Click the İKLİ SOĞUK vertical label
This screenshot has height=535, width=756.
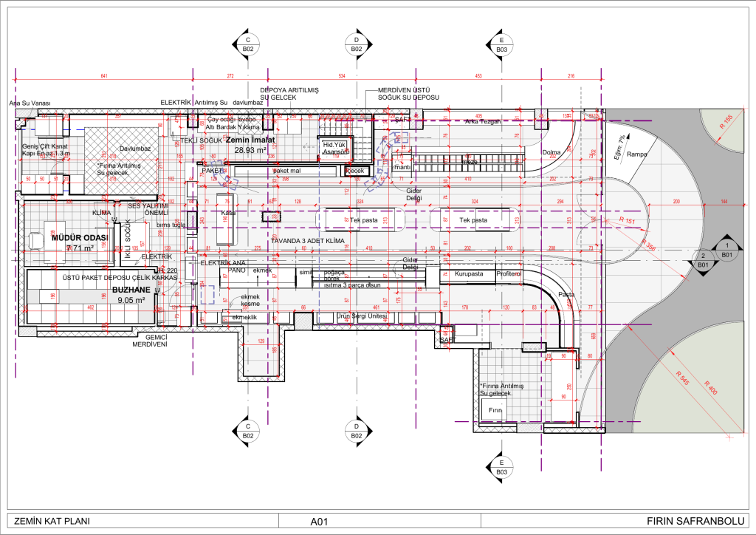pyautogui.click(x=128, y=239)
